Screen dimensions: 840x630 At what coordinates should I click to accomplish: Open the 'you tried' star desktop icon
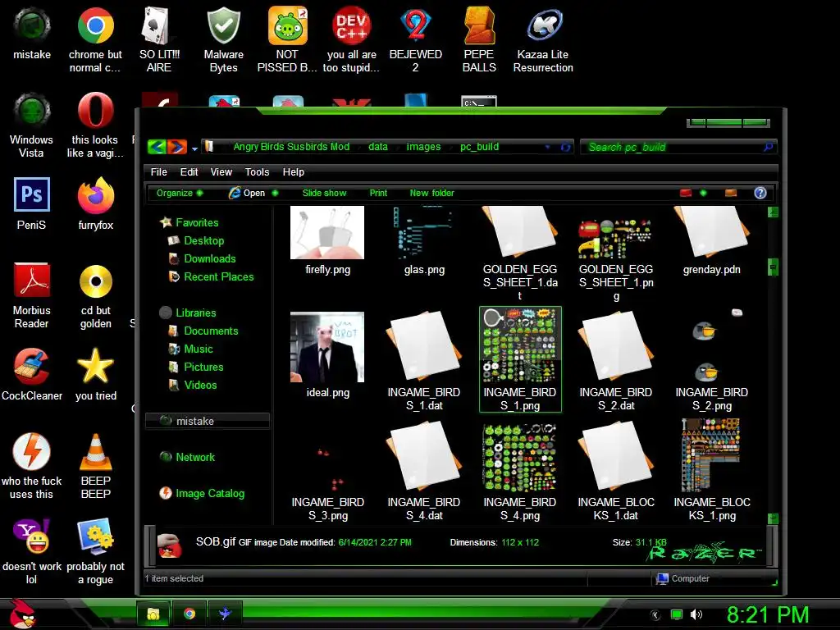click(x=95, y=374)
